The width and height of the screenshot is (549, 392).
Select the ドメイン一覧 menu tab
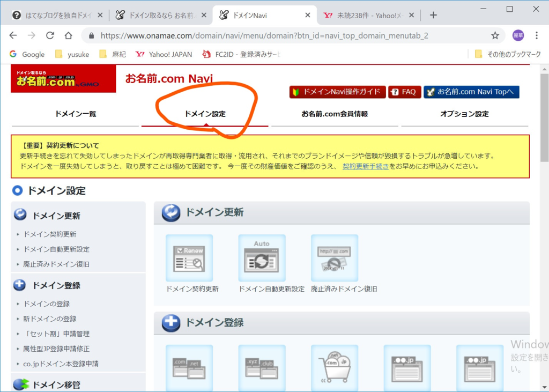75,114
